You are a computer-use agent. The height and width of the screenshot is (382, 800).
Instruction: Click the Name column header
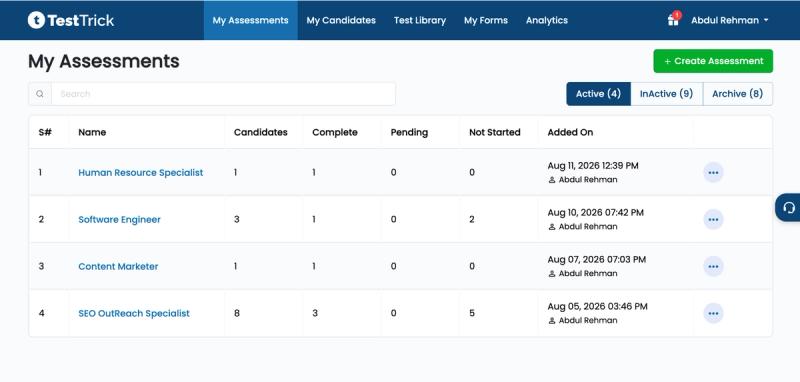point(92,132)
